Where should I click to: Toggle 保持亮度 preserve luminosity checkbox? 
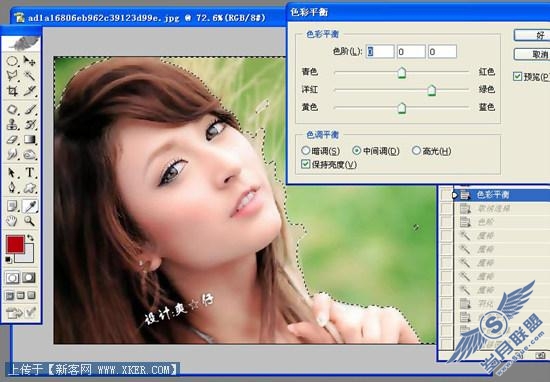coord(306,164)
